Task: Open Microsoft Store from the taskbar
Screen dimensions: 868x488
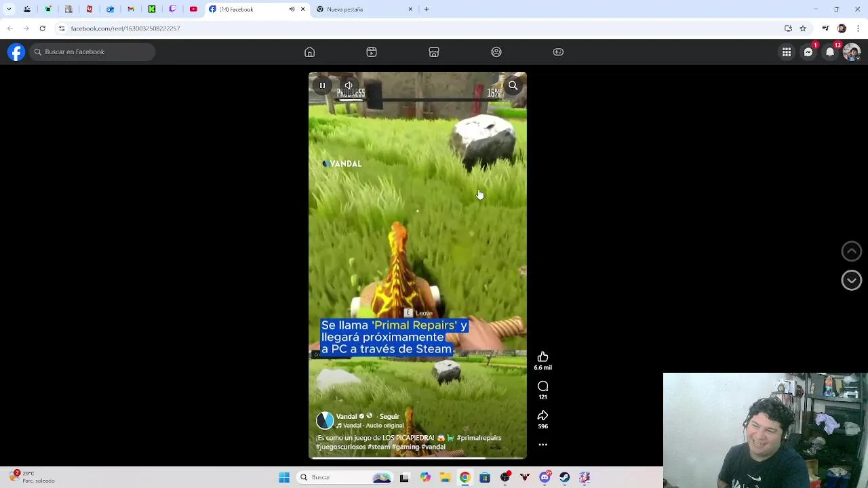Action: click(x=485, y=478)
